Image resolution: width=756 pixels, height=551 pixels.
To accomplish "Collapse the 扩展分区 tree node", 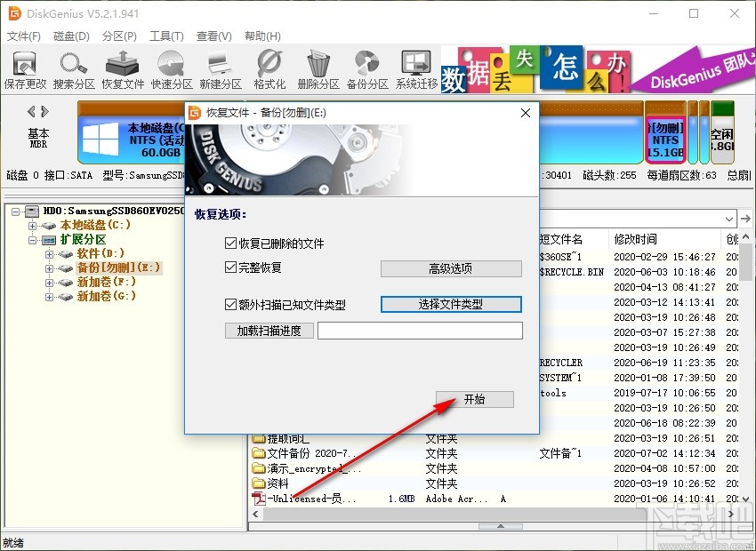I will point(32,240).
